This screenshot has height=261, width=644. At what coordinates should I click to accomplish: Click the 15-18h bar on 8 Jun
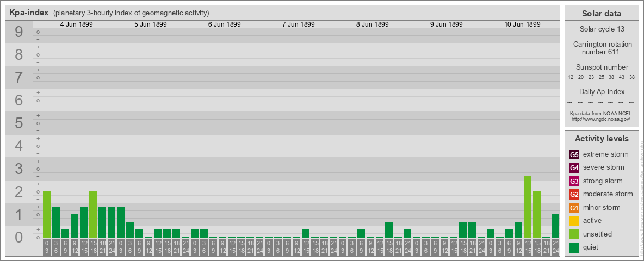389,229
